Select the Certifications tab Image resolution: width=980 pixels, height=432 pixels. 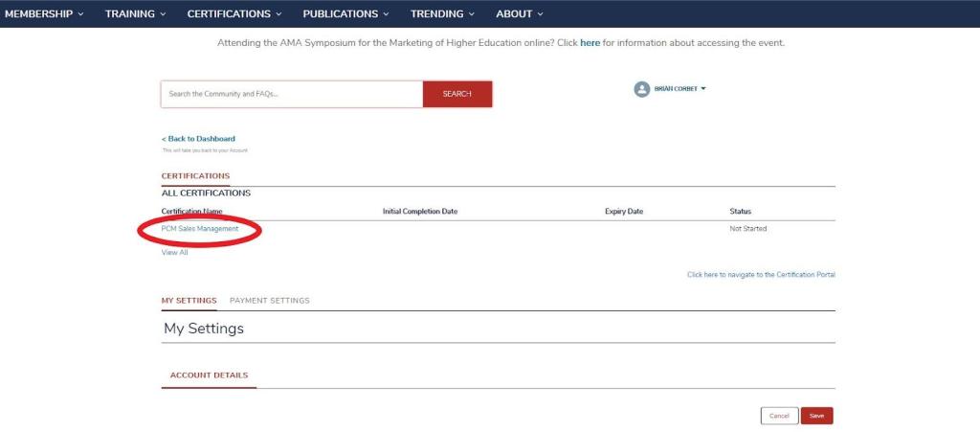click(195, 176)
